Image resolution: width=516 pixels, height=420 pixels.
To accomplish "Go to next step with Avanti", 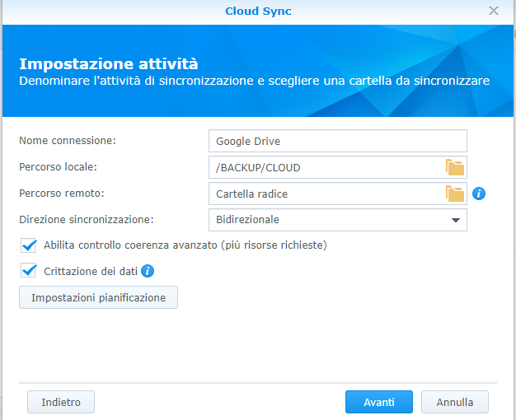I will point(379,402).
